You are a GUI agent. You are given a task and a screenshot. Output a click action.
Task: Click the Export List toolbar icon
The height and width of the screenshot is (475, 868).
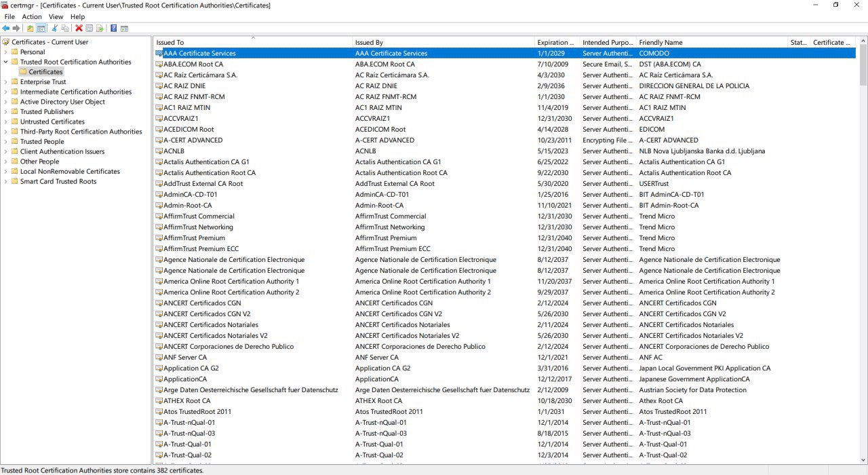click(100, 28)
